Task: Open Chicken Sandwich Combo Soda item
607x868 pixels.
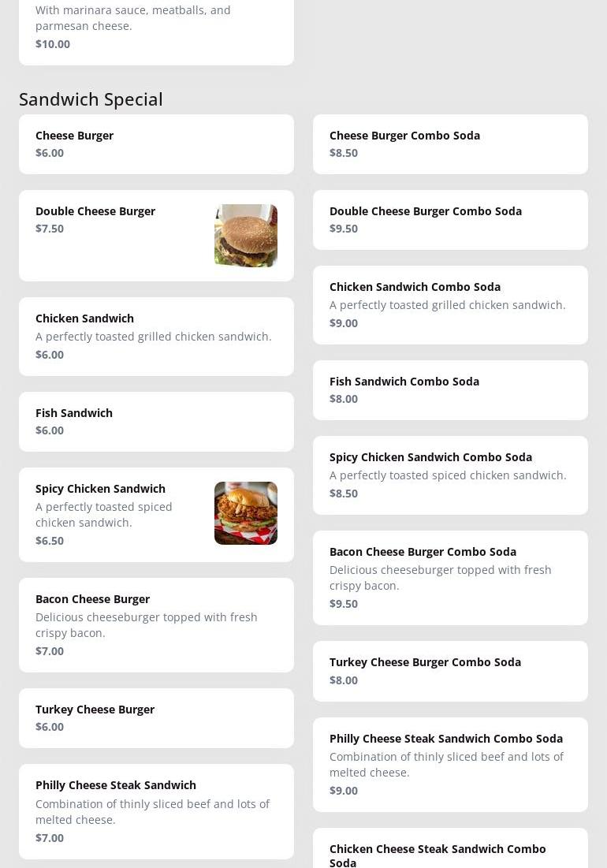Action: [450, 305]
